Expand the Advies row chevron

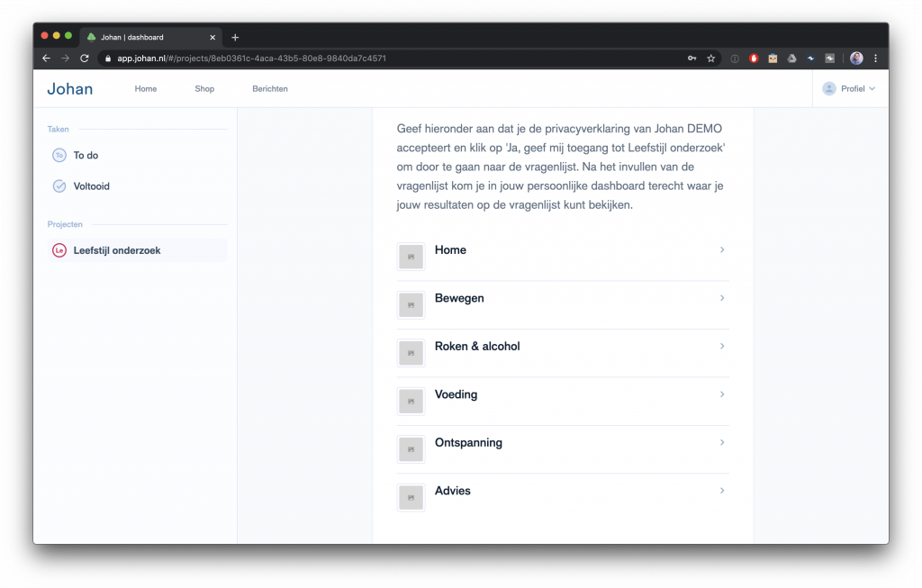point(722,491)
